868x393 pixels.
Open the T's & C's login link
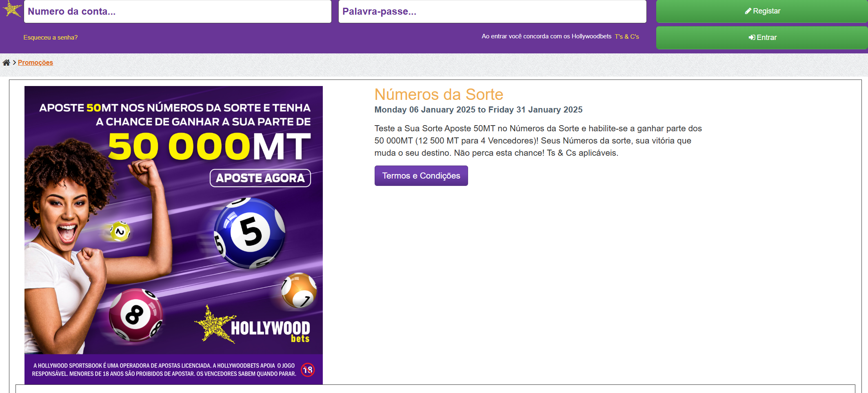627,37
